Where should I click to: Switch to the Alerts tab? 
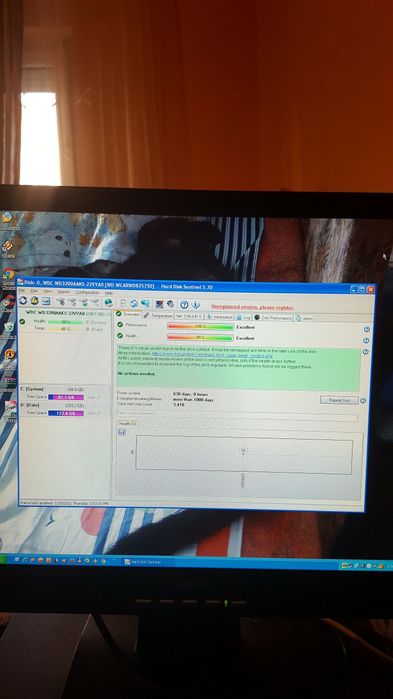pyautogui.click(x=304, y=318)
